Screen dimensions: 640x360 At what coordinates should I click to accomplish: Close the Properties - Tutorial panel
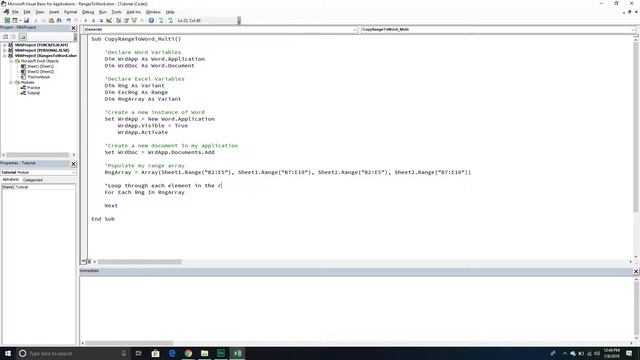[73, 164]
